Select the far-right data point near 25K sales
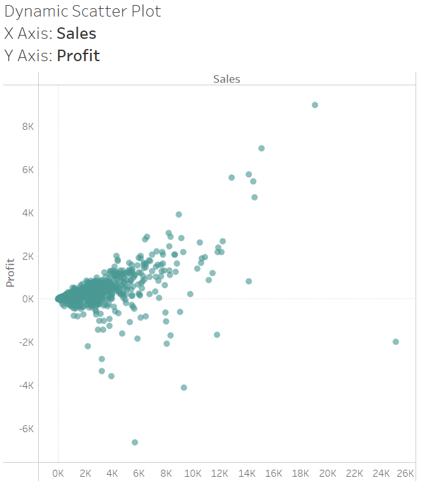Image resolution: width=448 pixels, height=485 pixels. coord(396,342)
